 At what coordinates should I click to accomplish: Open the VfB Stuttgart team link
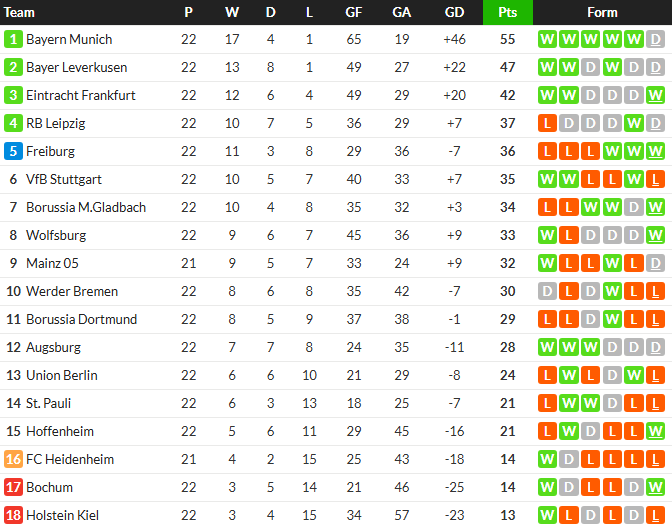pyautogui.click(x=64, y=179)
